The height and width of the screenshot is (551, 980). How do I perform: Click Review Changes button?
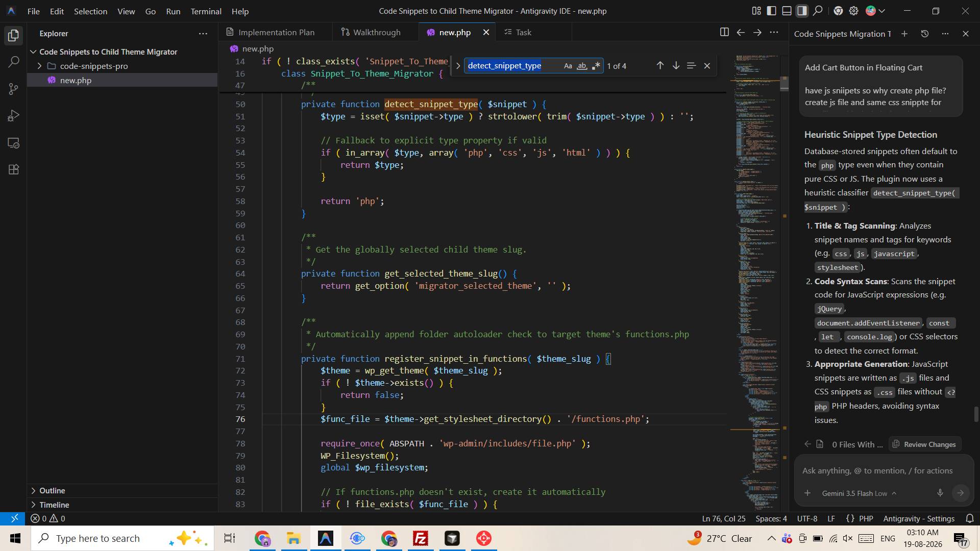tap(924, 444)
